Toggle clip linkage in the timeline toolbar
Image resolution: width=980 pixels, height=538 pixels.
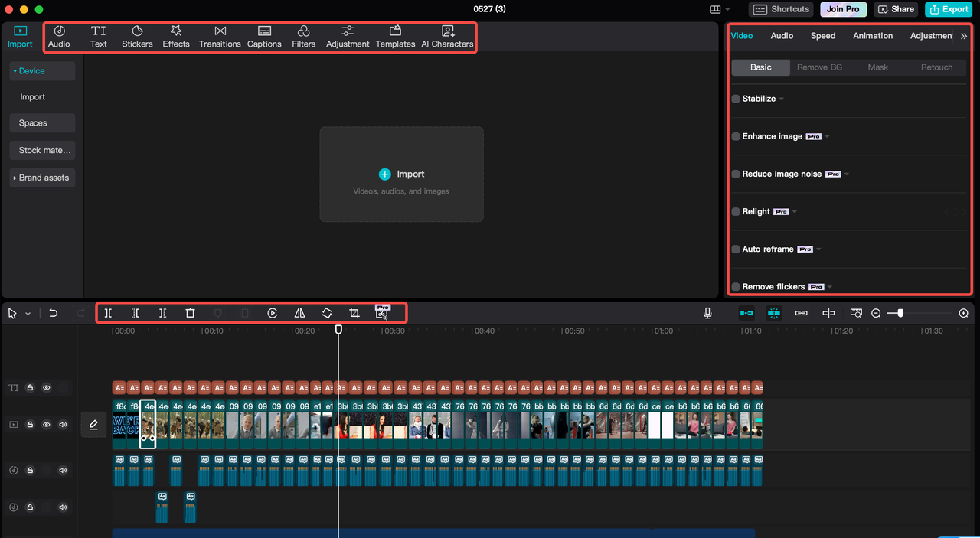802,313
